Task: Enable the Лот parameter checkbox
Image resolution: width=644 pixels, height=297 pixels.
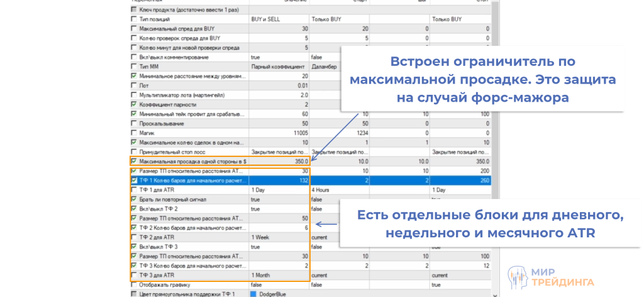Action: (133, 85)
